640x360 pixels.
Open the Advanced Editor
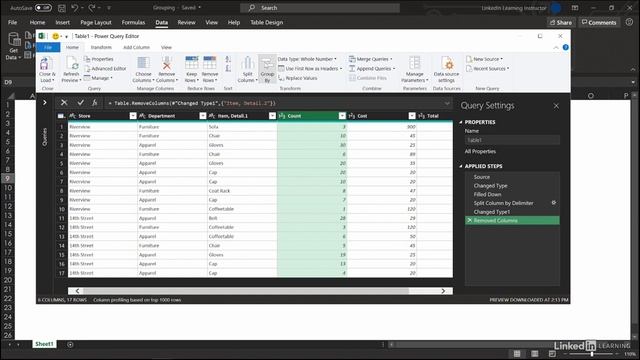tap(105, 69)
